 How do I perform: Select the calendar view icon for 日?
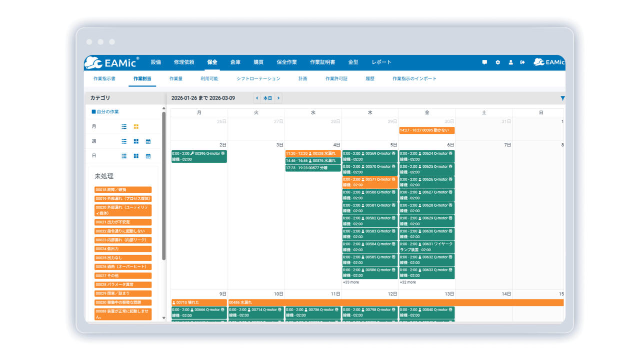point(148,156)
